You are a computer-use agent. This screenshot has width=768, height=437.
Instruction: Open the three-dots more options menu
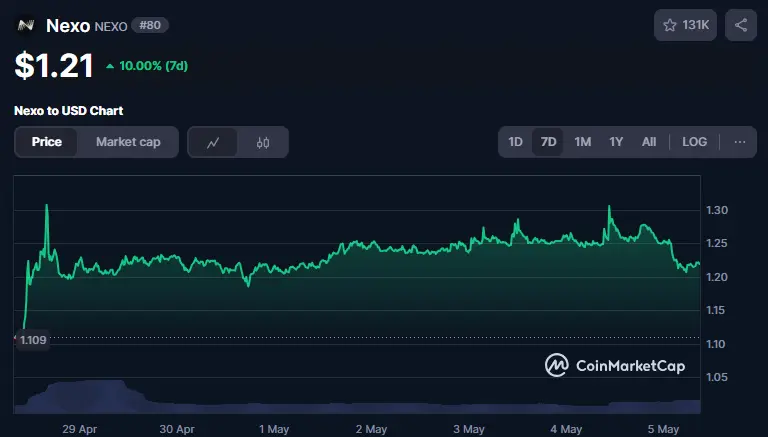(x=740, y=142)
